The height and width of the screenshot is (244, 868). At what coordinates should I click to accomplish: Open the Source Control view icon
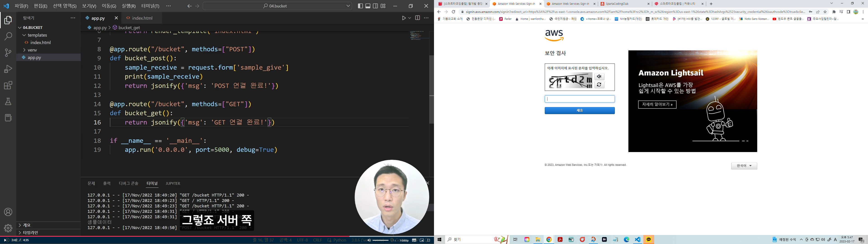point(8,53)
